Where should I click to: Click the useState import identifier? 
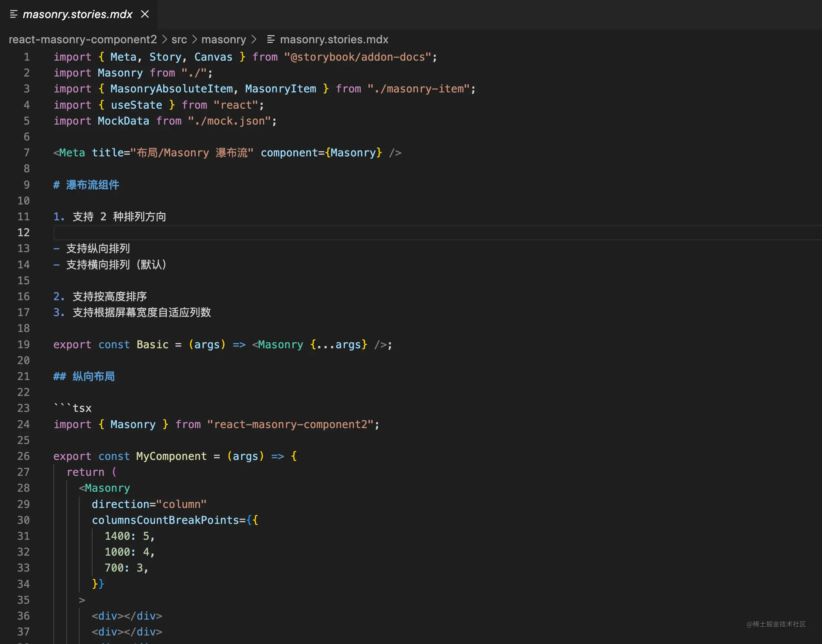pos(137,105)
